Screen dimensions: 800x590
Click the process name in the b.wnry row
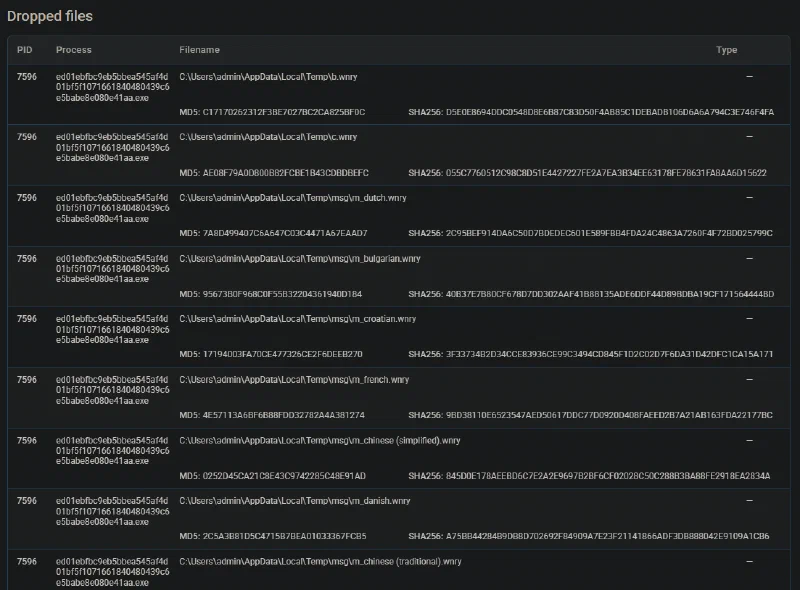click(x=113, y=87)
